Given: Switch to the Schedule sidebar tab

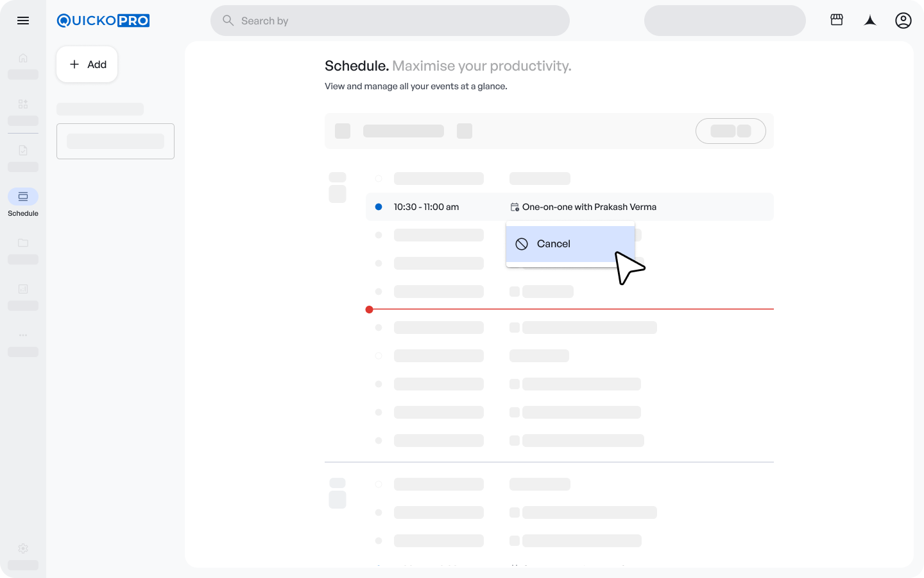Looking at the screenshot, I should click(23, 197).
